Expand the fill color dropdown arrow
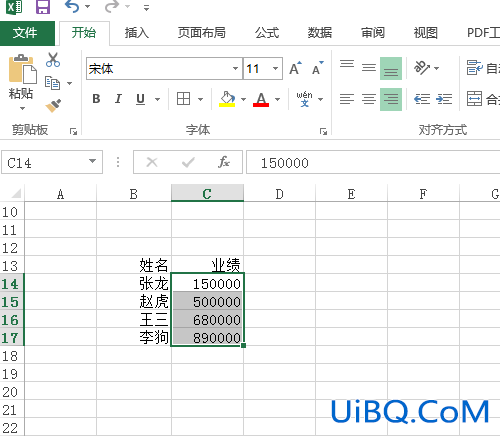 coord(243,99)
